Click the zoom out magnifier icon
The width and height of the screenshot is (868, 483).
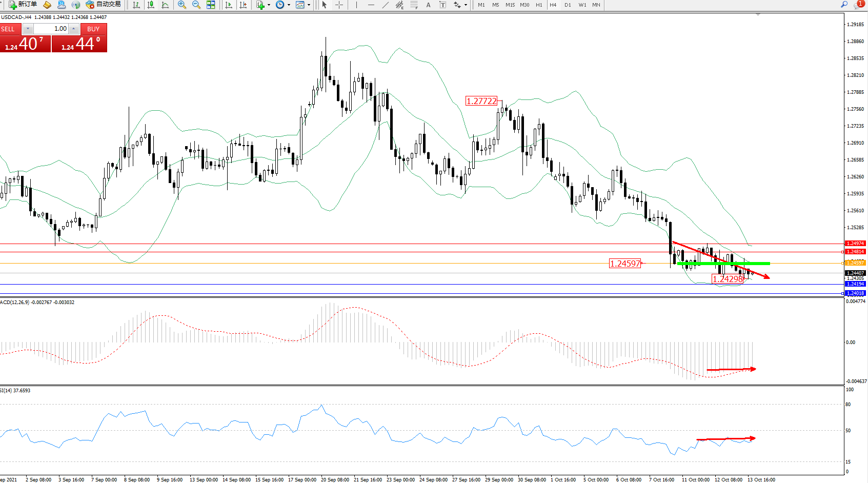click(x=196, y=5)
